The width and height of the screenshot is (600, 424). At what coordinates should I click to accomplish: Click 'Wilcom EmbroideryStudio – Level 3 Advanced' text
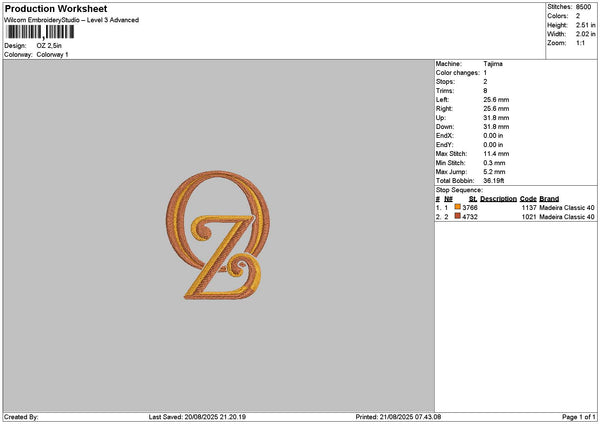(x=71, y=20)
